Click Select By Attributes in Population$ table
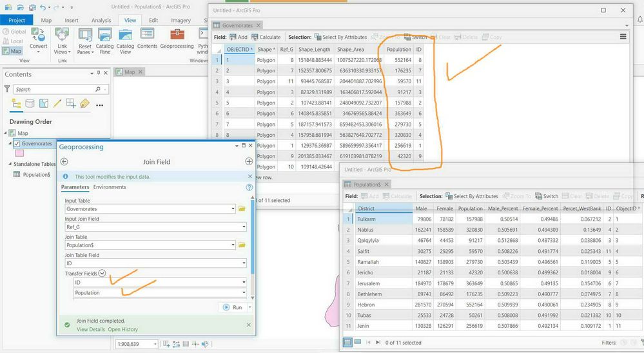Screen dimensions: 644x353 [472, 196]
